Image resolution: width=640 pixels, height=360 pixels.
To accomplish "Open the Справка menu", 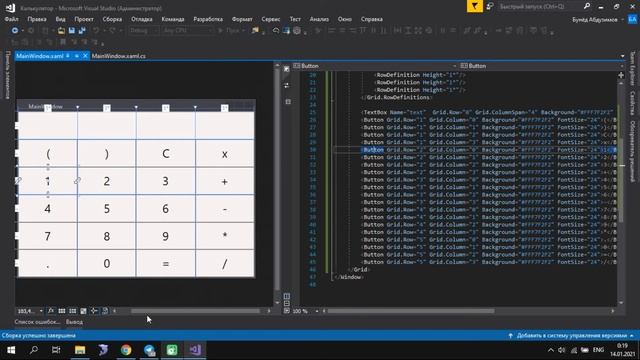I will coord(371,19).
